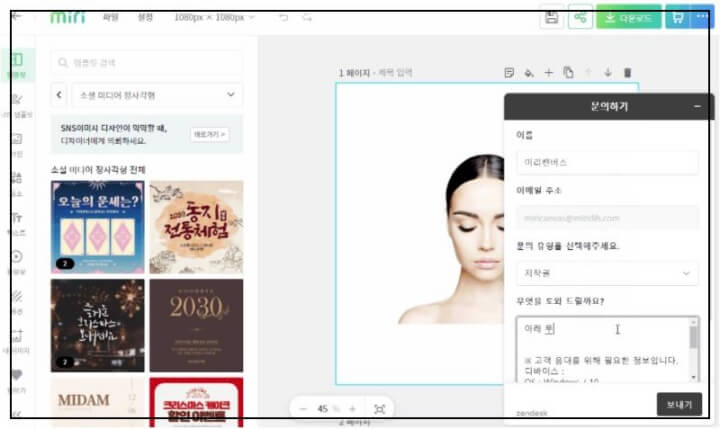Click the fit-to-screen zoom icon

coord(379,409)
